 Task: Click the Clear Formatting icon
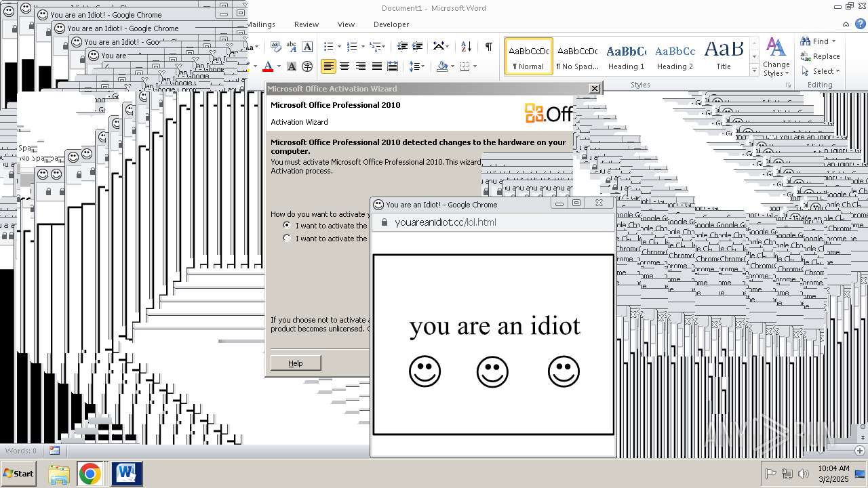pyautogui.click(x=276, y=47)
